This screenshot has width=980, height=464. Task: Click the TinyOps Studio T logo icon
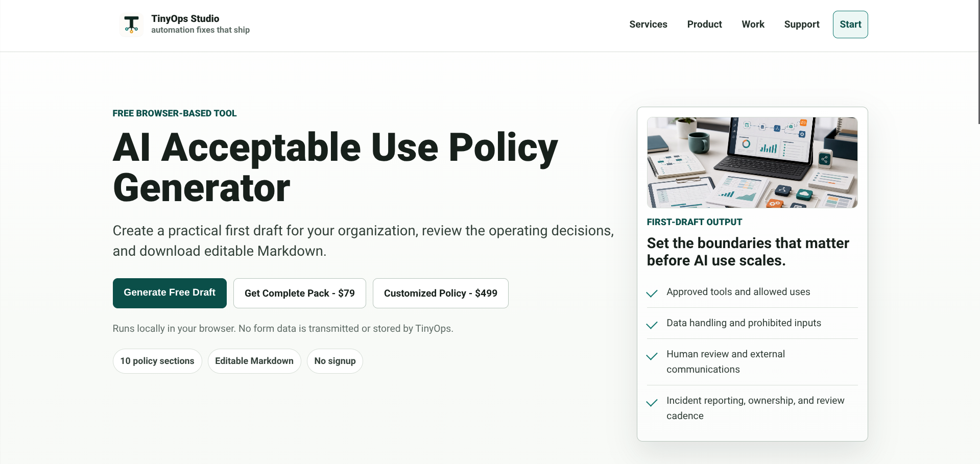coord(131,25)
